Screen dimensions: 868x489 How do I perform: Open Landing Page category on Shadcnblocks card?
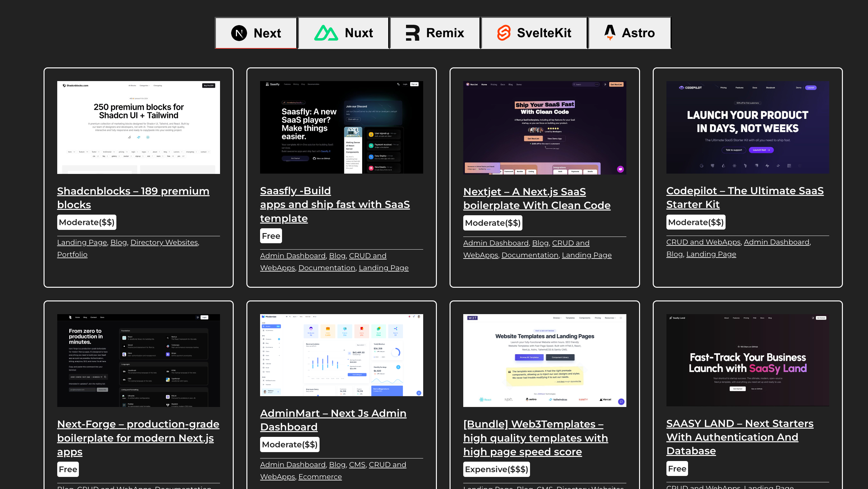(x=82, y=242)
